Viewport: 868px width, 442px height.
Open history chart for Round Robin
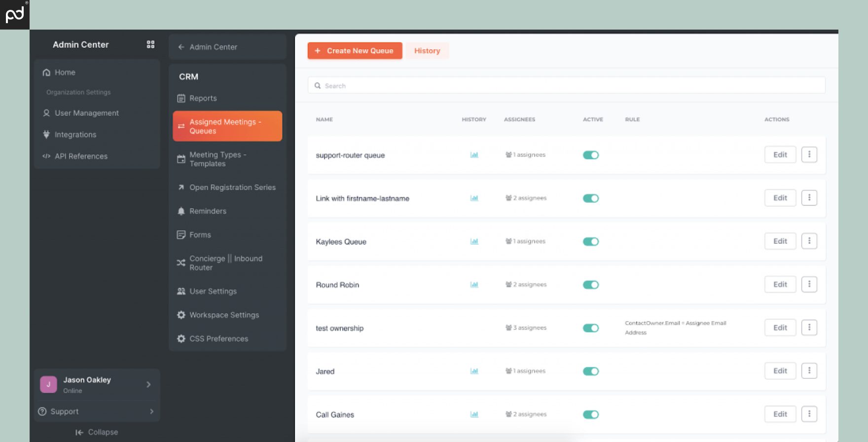point(474,285)
